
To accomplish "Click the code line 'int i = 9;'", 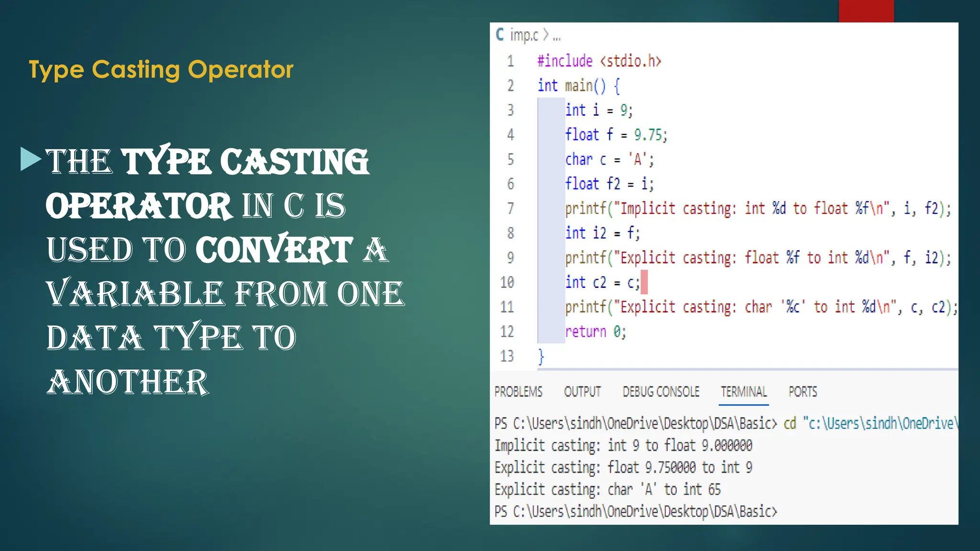I will point(599,110).
